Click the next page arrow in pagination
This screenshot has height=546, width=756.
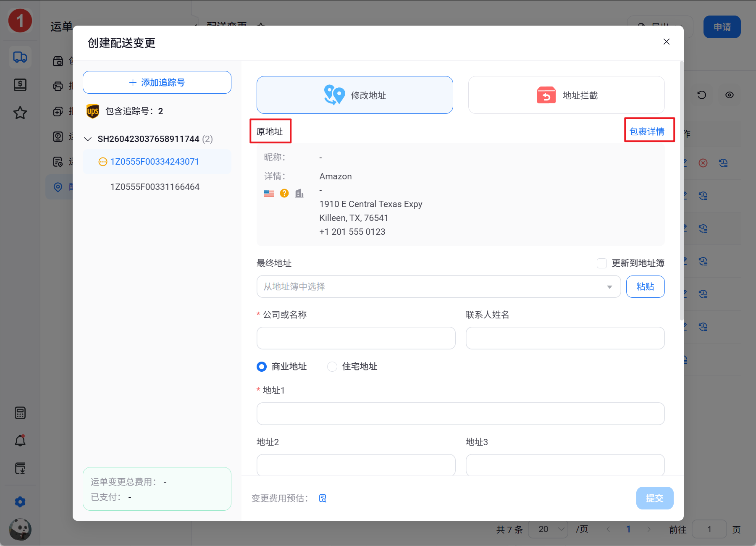tap(649, 529)
